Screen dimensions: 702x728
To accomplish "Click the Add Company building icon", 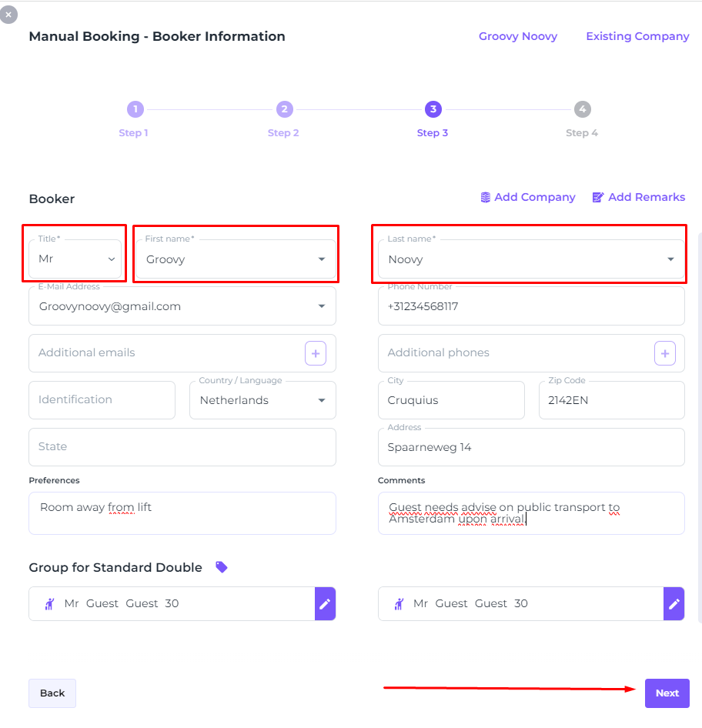I will 485,197.
